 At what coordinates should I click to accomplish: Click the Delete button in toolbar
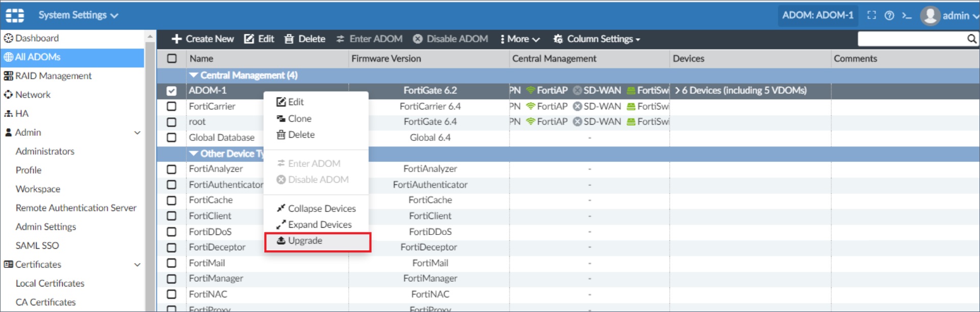click(x=305, y=39)
